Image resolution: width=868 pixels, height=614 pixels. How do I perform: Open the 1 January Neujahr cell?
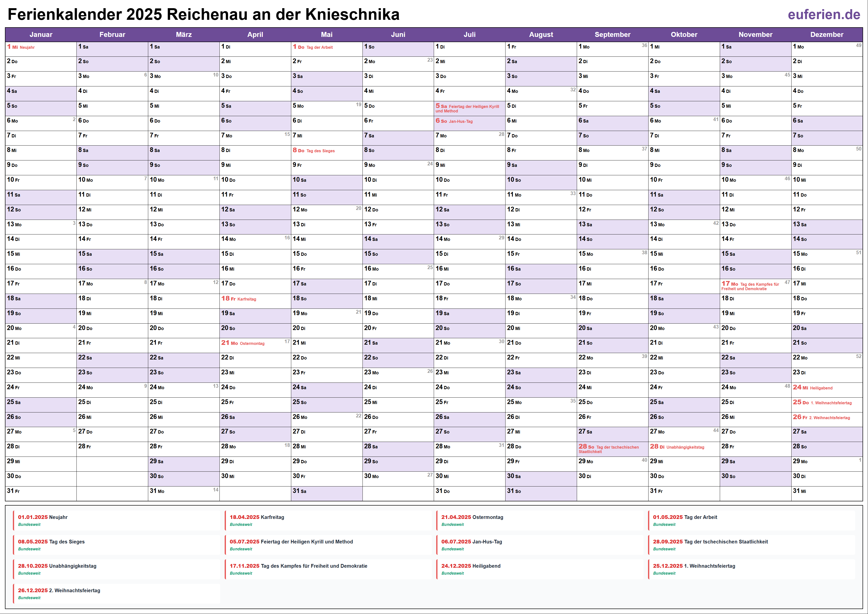40,49
